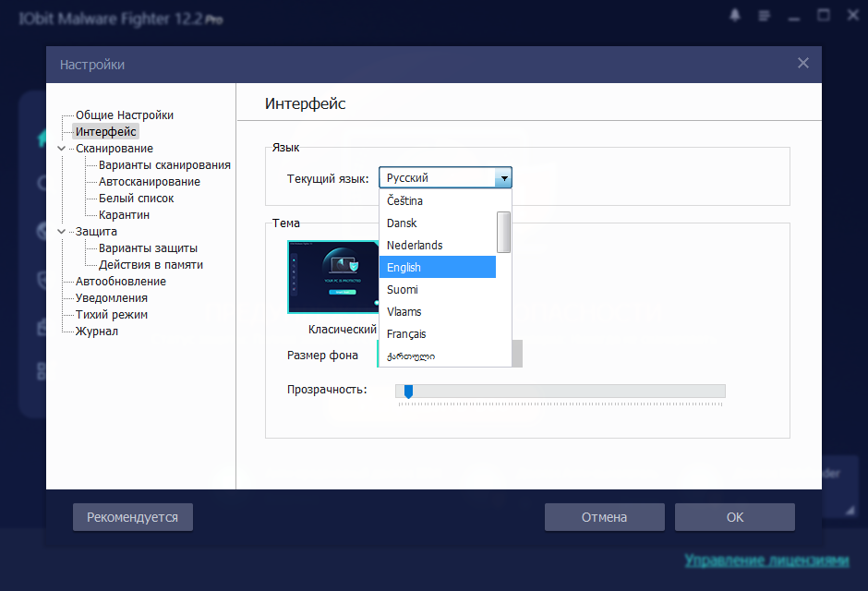Select Интерфейс in the settings tree

click(x=106, y=132)
